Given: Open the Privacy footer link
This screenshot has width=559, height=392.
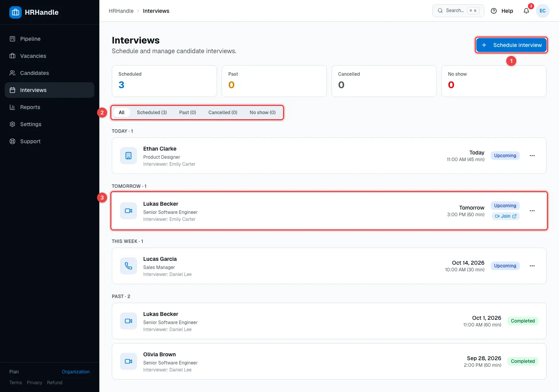Looking at the screenshot, I should (35, 383).
